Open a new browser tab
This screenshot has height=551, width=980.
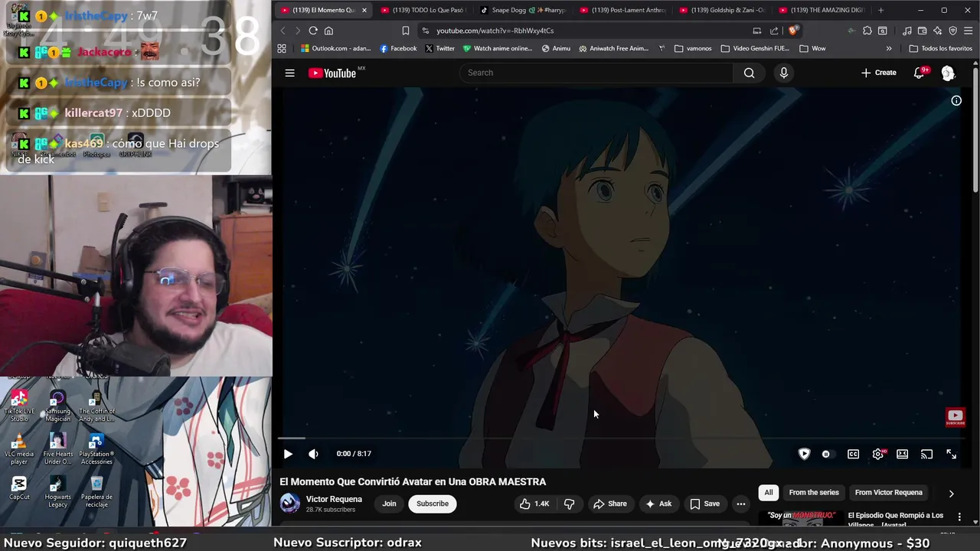tap(880, 10)
